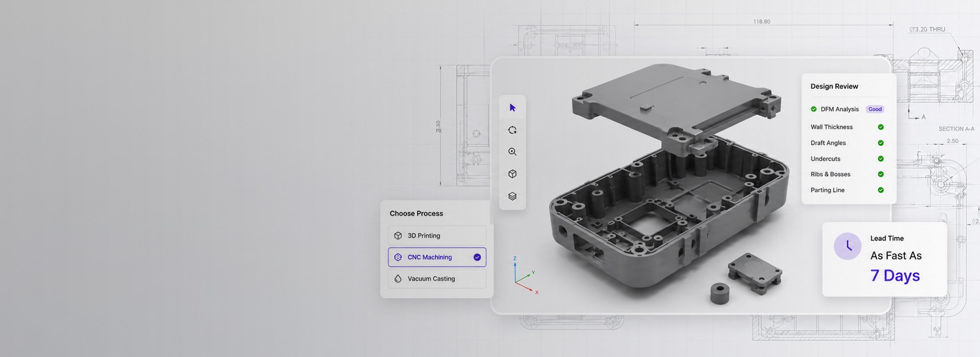
Task: Select the CNC Machining process option
Action: point(437,257)
